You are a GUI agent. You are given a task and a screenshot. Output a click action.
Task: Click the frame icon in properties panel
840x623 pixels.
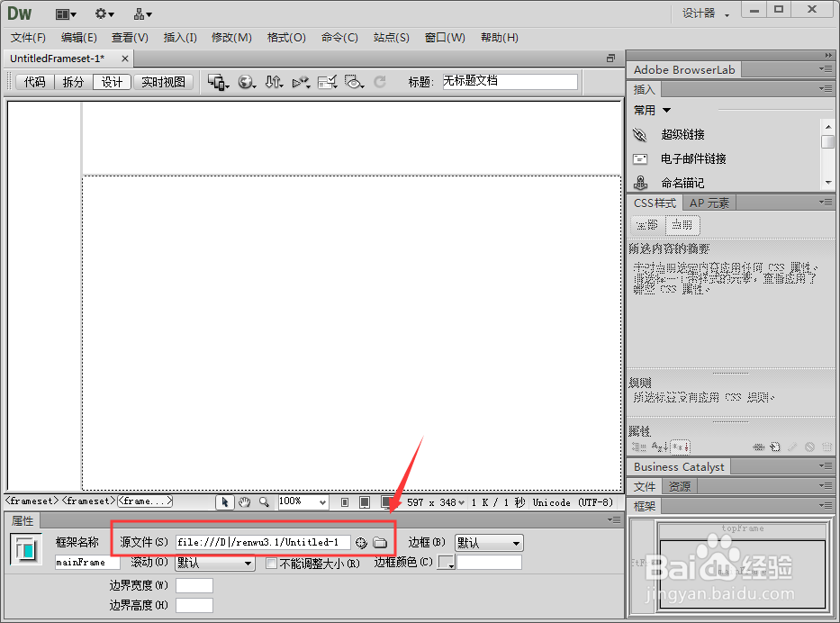point(26,549)
